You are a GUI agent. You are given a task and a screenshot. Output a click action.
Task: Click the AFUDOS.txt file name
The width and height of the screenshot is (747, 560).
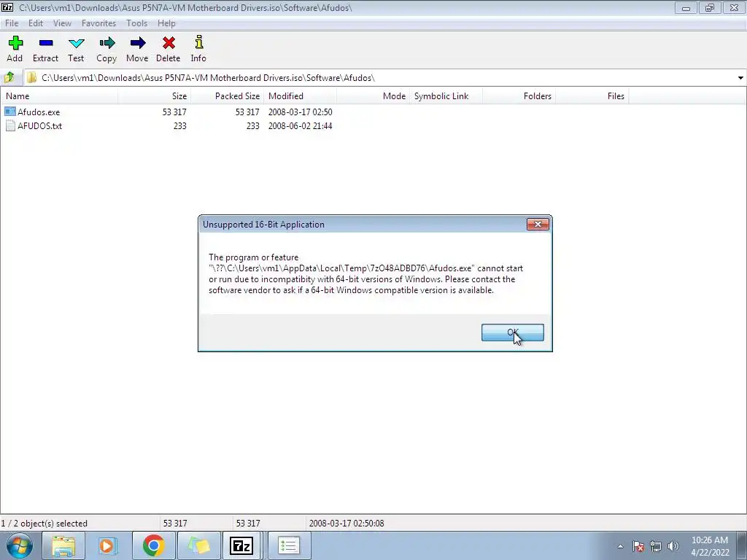click(x=39, y=125)
